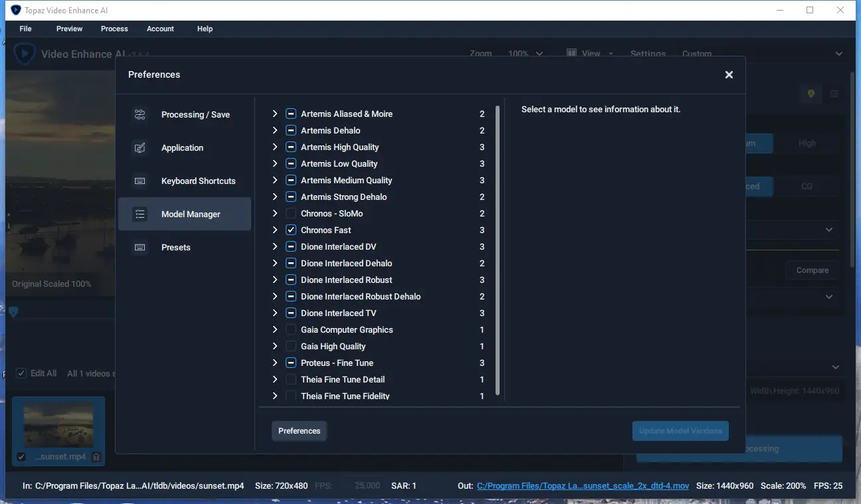Open the Help menu
Screen dimensions: 861x504
205,29
